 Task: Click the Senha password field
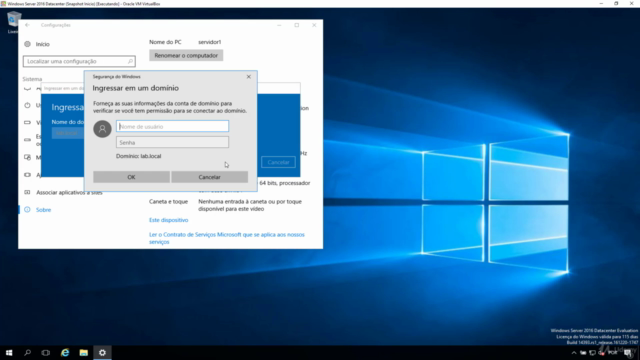point(172,142)
